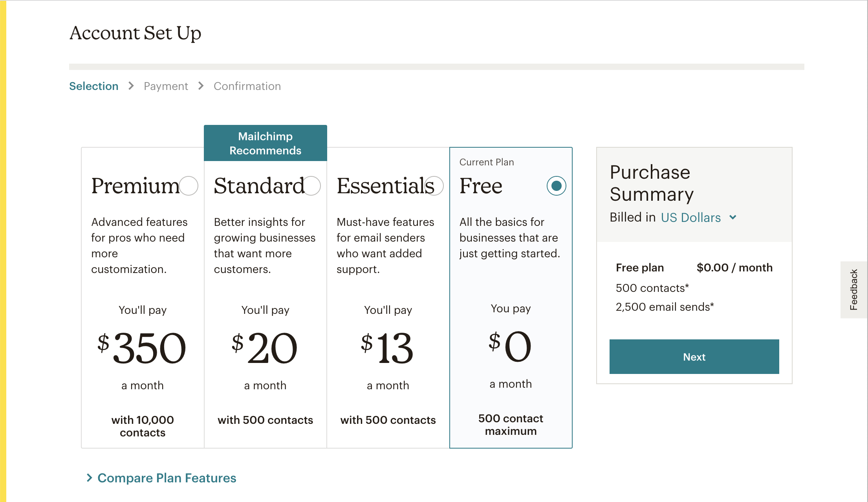Click the $350 Premium price
The height and width of the screenshot is (502, 868).
tap(142, 348)
